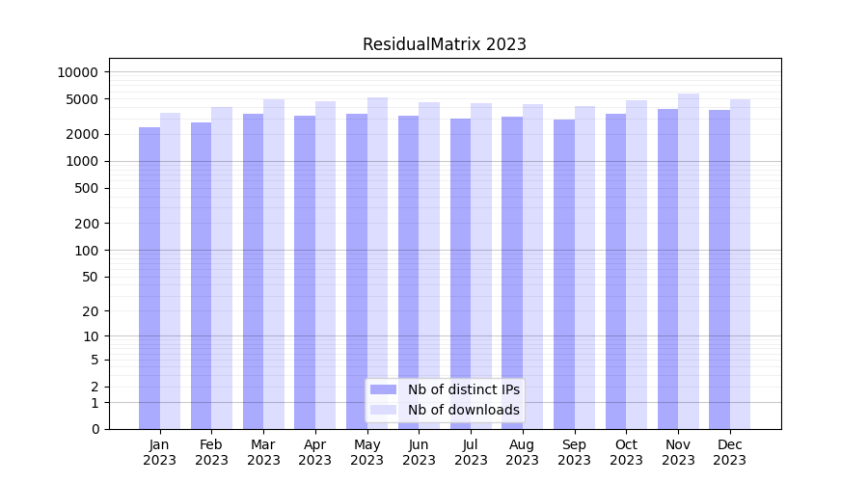This screenshot has height=482, width=868.
Task: Click the Jan 2023 distinct IPs bar
Action: 149,278
